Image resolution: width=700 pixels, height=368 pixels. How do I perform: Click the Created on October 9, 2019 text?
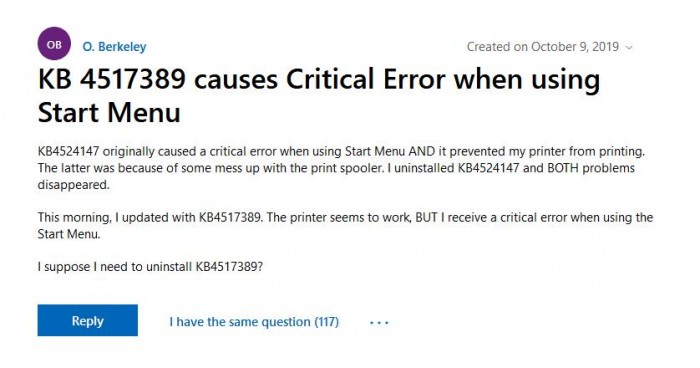(x=543, y=46)
